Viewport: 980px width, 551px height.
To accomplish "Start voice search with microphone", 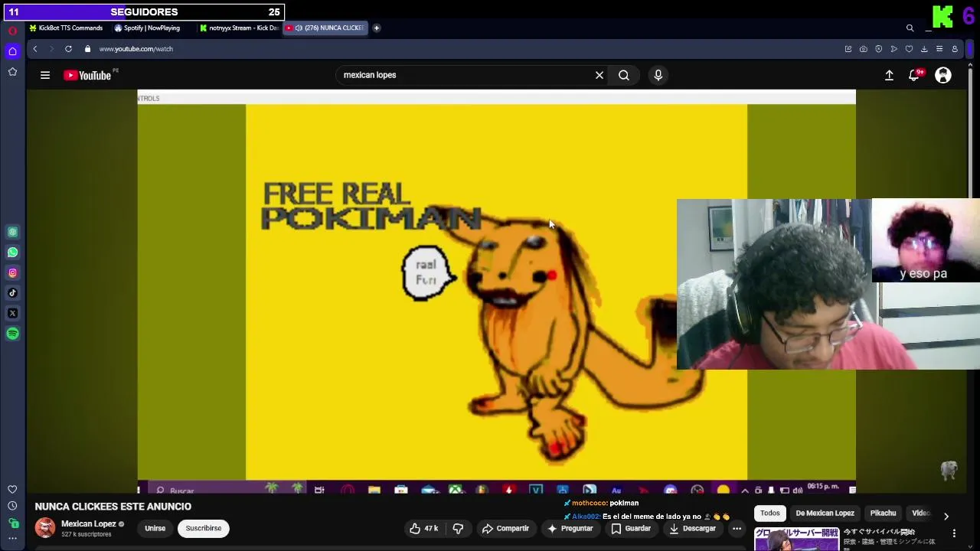I will click(658, 75).
